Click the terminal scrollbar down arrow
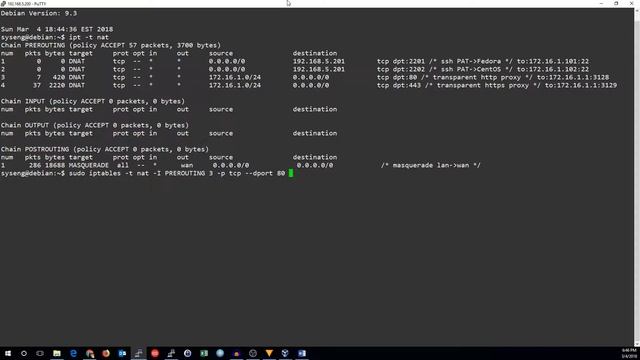This screenshot has height=360, width=640. click(x=637, y=344)
